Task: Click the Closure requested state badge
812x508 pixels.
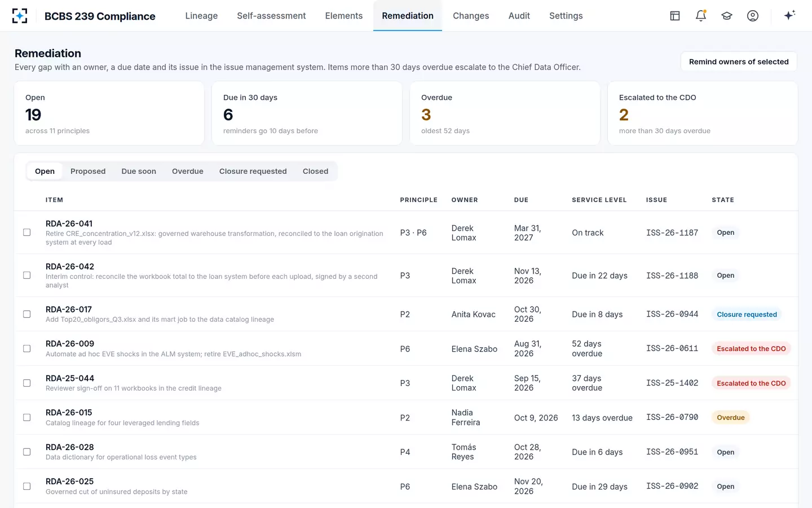Action: [747, 314]
